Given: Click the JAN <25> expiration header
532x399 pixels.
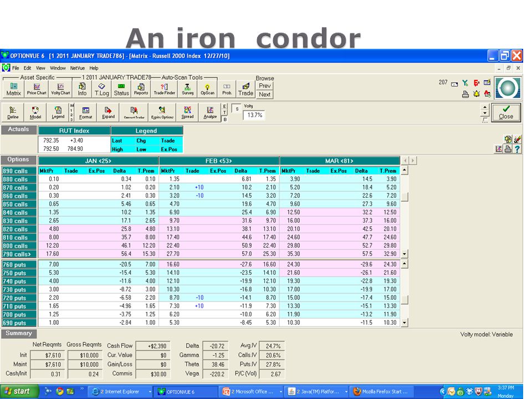Looking at the screenshot, I should 99,161.
